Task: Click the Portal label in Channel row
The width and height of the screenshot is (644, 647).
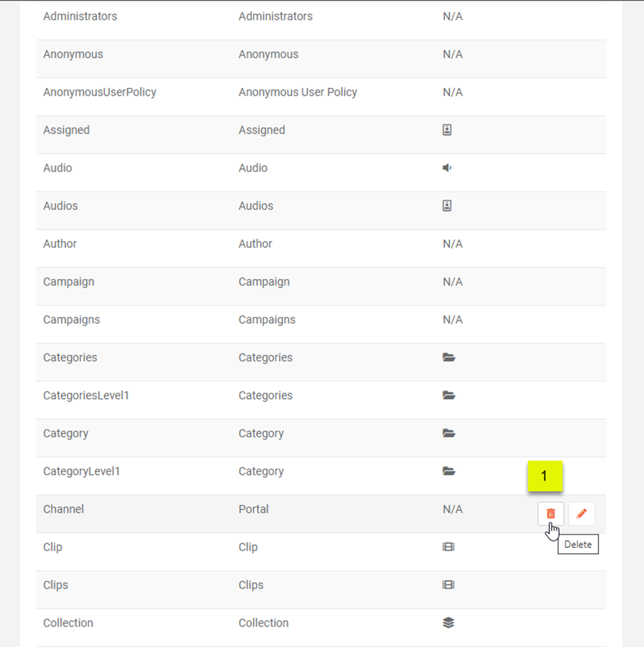Action: click(x=254, y=510)
